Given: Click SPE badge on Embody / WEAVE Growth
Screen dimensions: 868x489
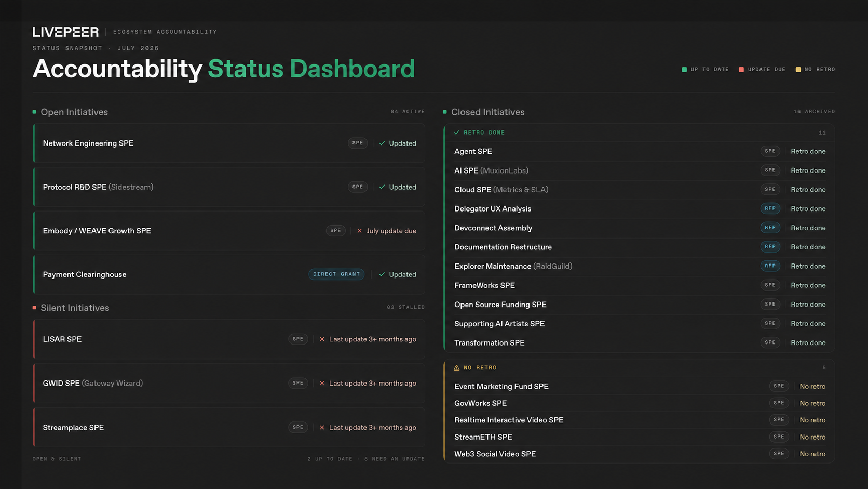Looking at the screenshot, I should [x=336, y=230].
